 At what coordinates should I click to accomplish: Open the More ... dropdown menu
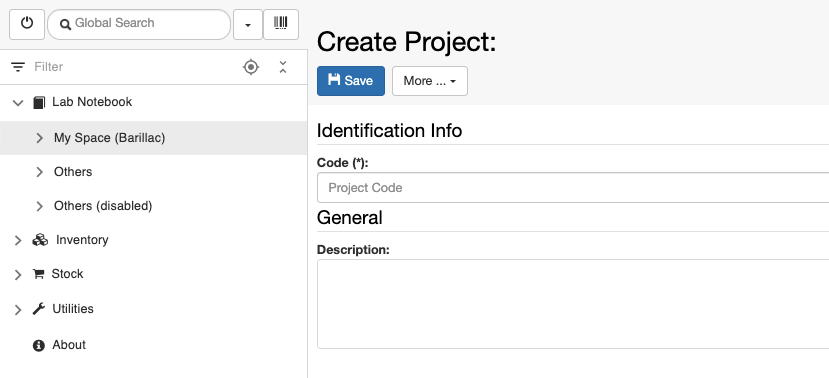(430, 81)
